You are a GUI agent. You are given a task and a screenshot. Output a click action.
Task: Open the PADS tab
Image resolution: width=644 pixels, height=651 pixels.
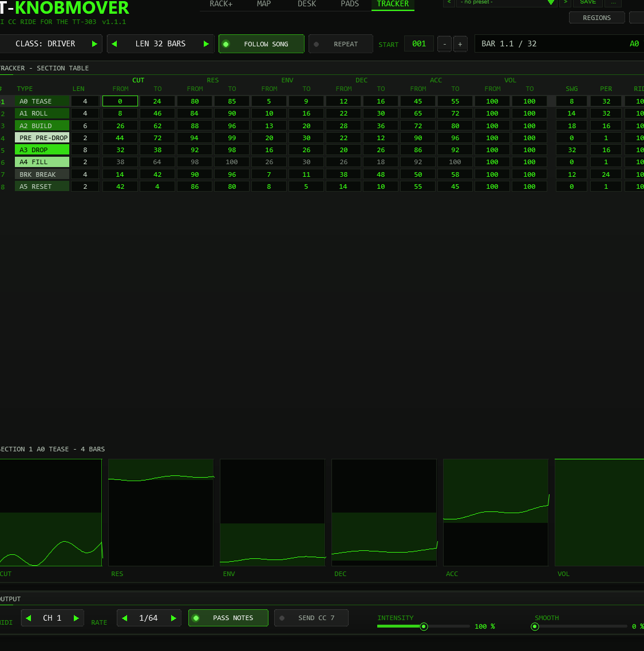coord(350,4)
